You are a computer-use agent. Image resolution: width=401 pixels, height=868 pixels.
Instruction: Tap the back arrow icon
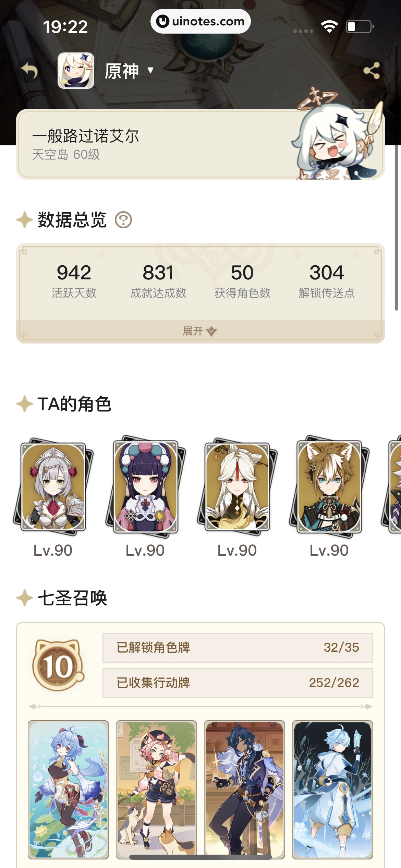[x=29, y=71]
